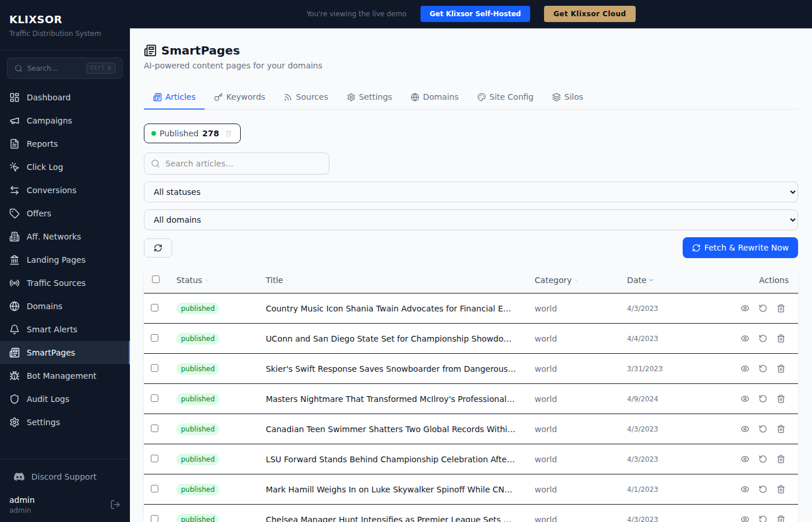
Task: Click Get Klixsor Cloud in the header
Action: click(589, 13)
